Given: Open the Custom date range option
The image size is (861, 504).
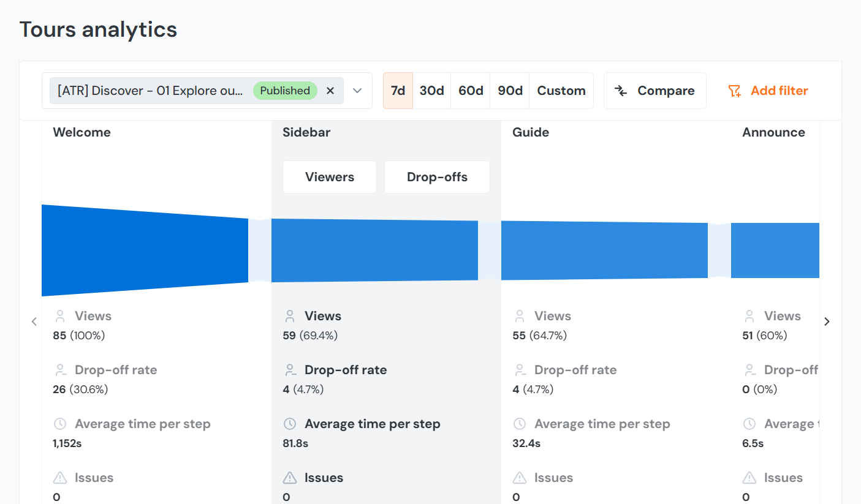Looking at the screenshot, I should tap(561, 91).
